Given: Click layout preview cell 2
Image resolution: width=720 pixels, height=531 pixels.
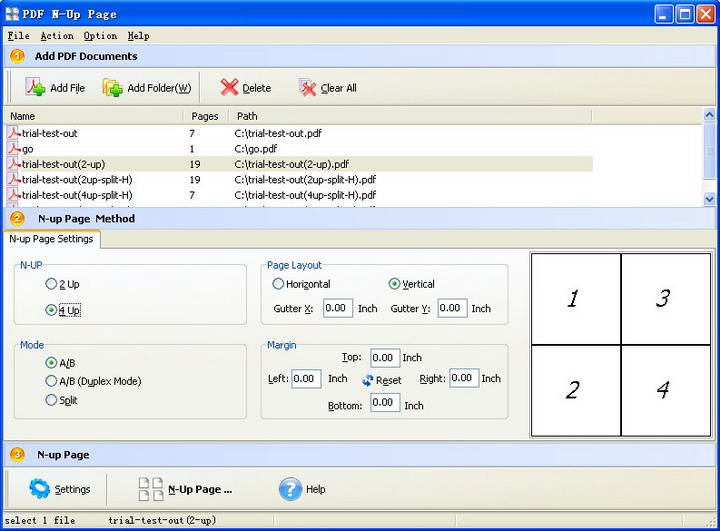Looking at the screenshot, I should click(576, 390).
